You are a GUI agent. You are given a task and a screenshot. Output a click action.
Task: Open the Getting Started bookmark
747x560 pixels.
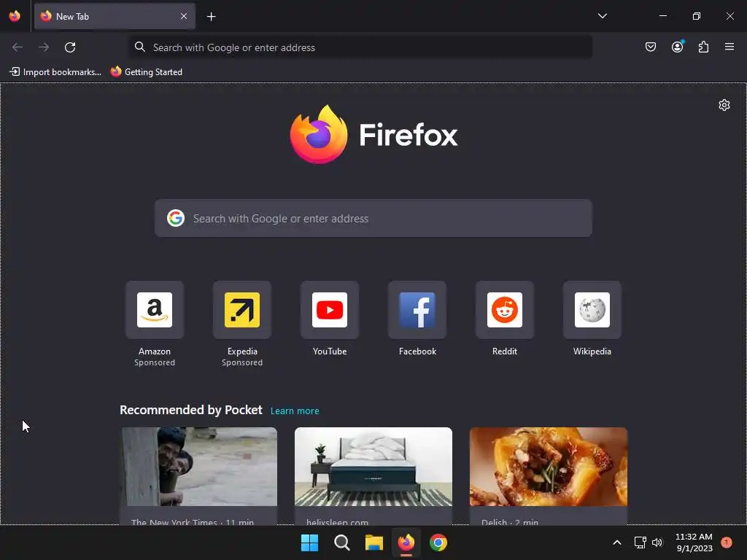pos(146,72)
